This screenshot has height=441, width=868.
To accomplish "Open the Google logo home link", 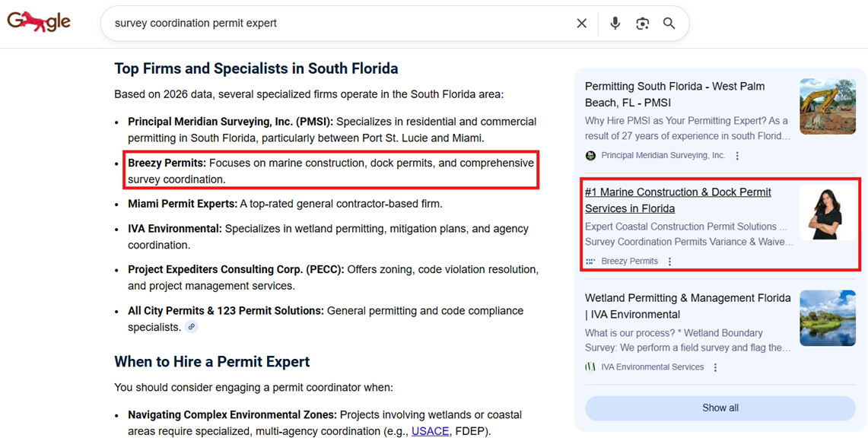I will 39,22.
